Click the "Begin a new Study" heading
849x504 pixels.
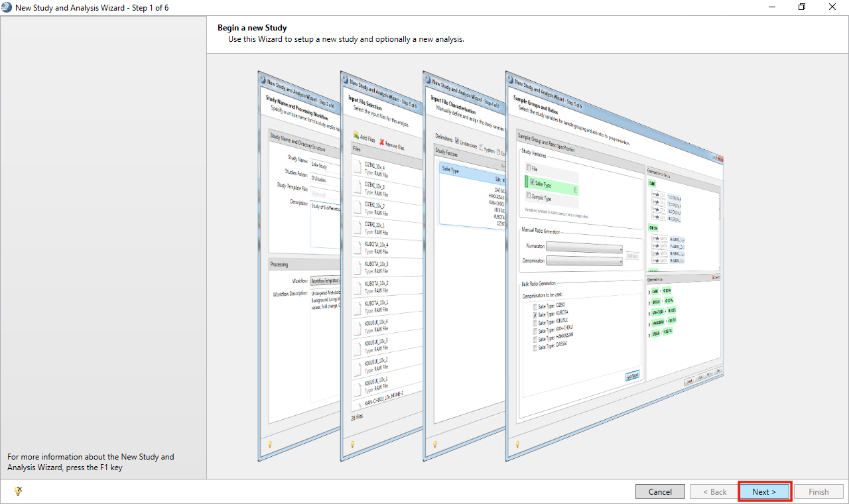[x=252, y=28]
